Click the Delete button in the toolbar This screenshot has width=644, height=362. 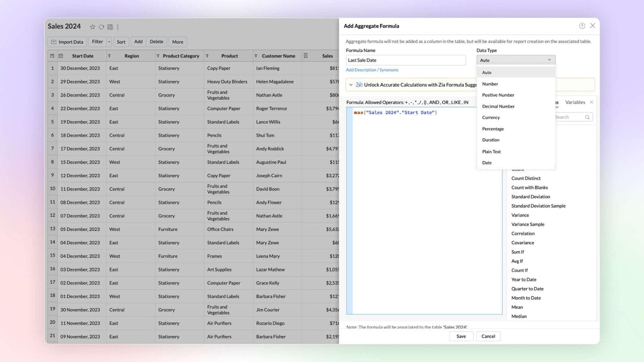tap(157, 42)
